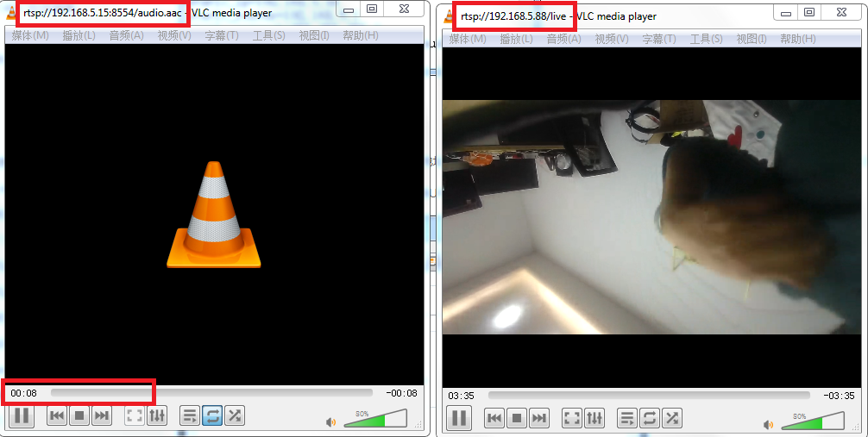Toggle fullscreen in the live stream window
The width and height of the screenshot is (868, 437).
[x=572, y=418]
